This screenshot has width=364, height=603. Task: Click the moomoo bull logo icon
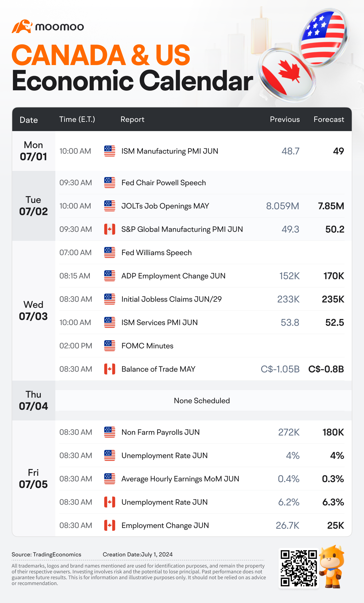tap(22, 26)
